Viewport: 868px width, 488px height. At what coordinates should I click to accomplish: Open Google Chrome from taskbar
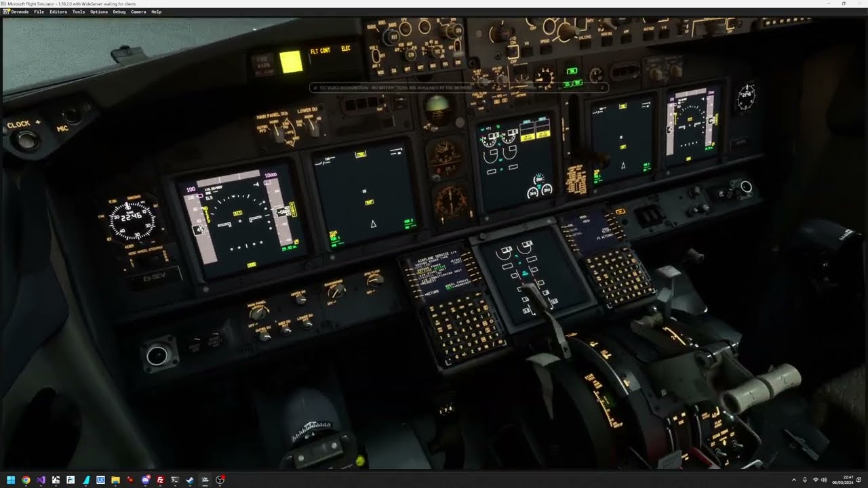tap(26, 480)
